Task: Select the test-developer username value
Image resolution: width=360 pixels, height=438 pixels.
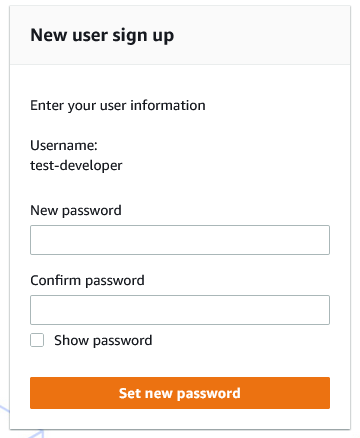Action: coord(76,166)
